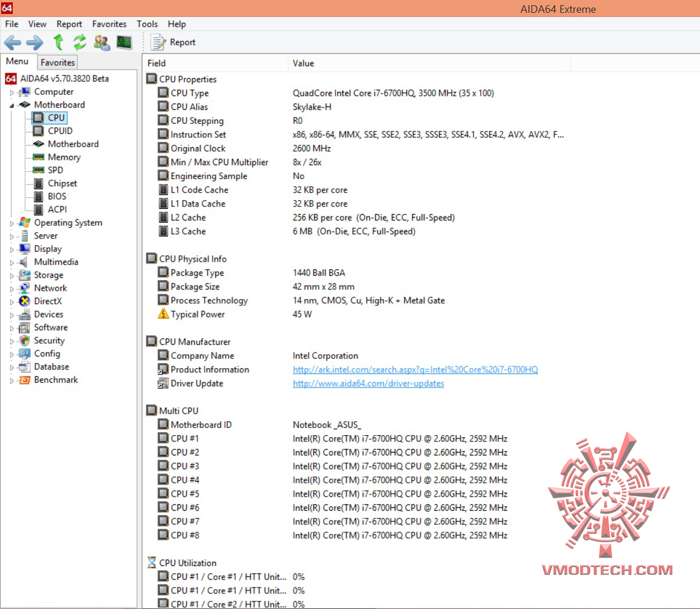Expand the Display tree node
Screen dimensions: 700x609
tap(12, 250)
